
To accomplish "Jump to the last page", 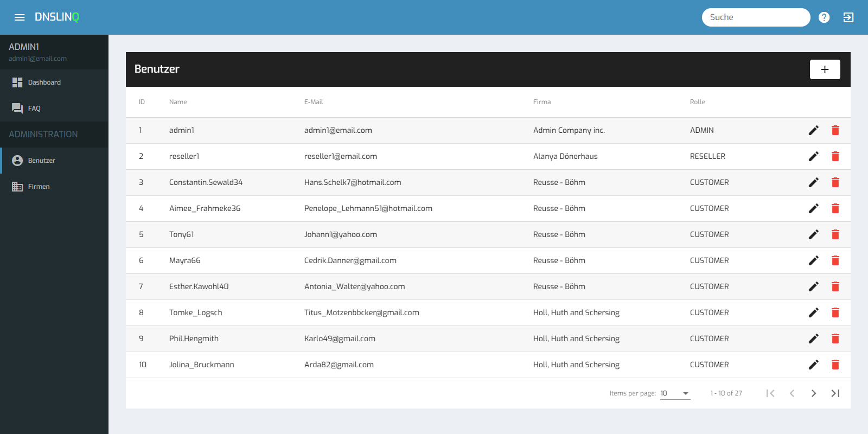I will [x=835, y=393].
